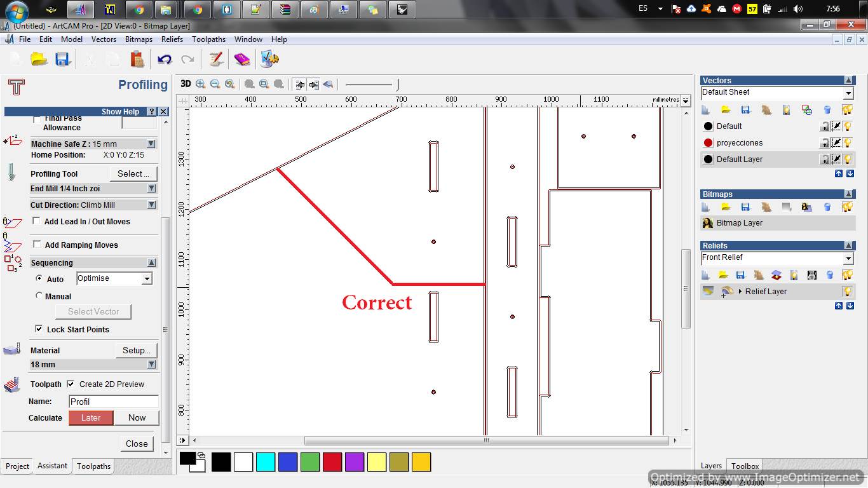Hide the proyecciones layer lightbulb
This screenshot has height=488, width=868.
847,143
